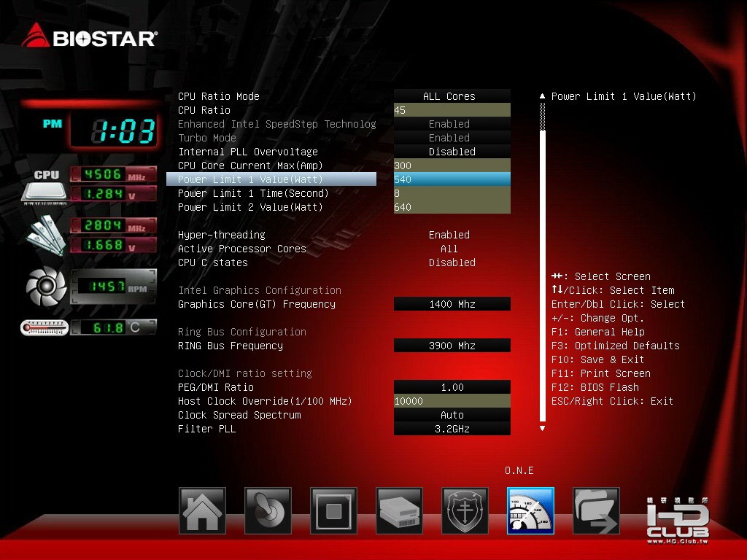Image resolution: width=747 pixels, height=560 pixels.
Task: Open the Advanced joystick icon section
Action: point(268,511)
